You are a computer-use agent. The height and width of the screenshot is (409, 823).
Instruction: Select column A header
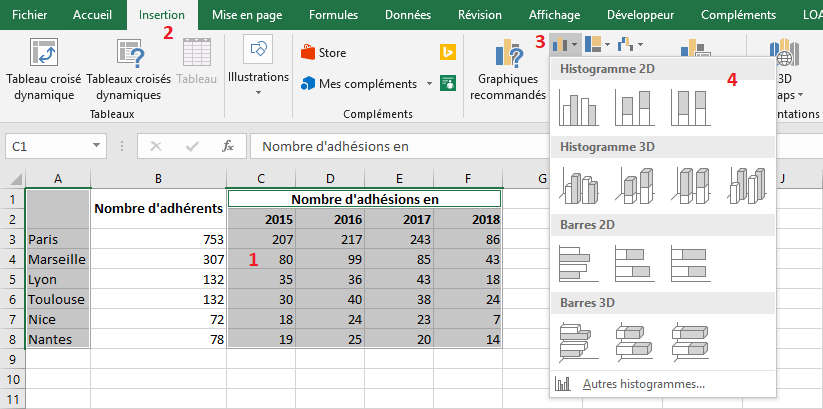[x=58, y=179]
